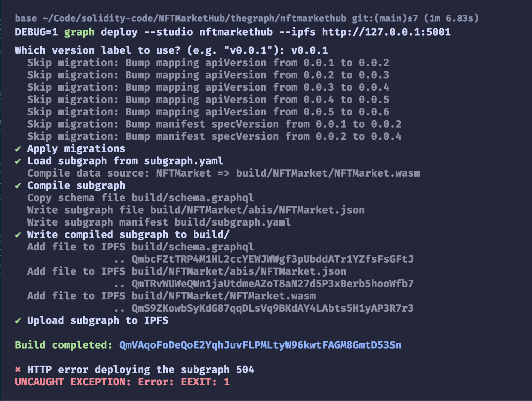532x401 pixels.
Task: Click the schema.graphql hash starting QmbcFZt
Action: coord(272,259)
